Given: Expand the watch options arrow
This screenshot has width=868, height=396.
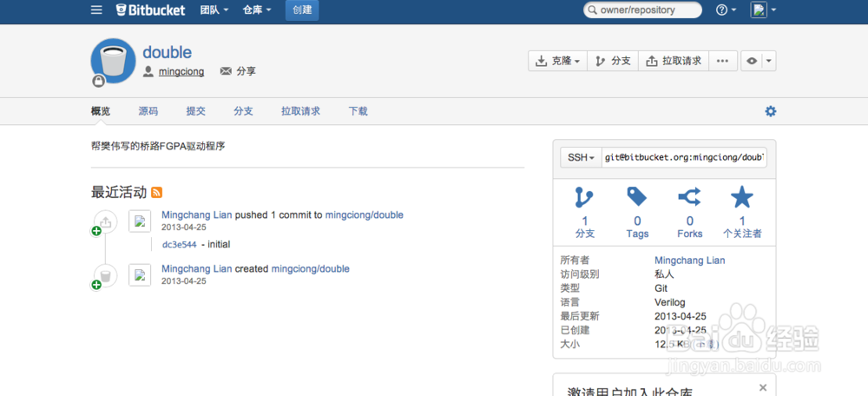Looking at the screenshot, I should pos(770,61).
